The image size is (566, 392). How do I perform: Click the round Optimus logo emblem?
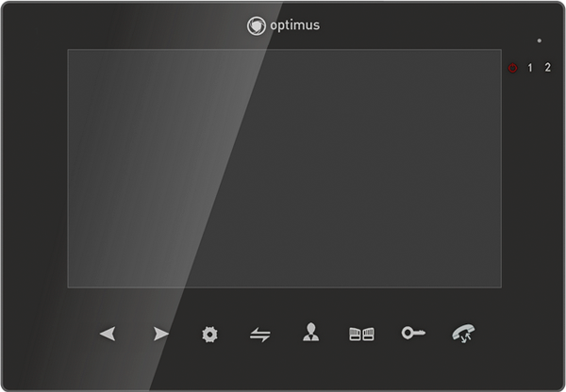[257, 26]
